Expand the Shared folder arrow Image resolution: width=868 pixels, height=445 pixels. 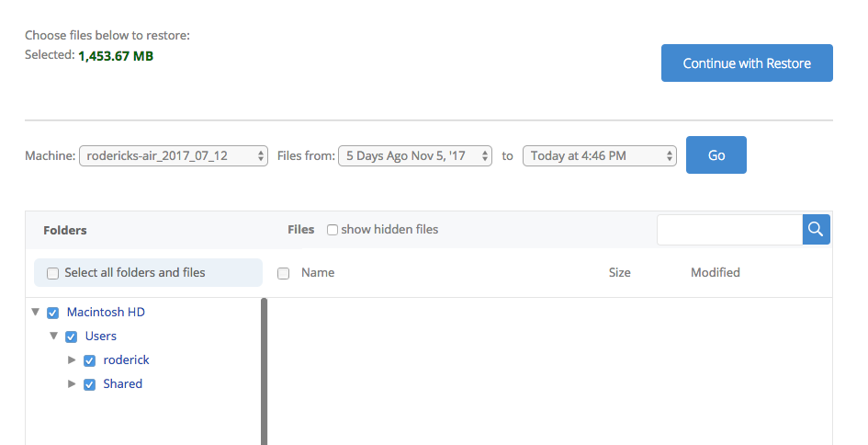point(72,383)
